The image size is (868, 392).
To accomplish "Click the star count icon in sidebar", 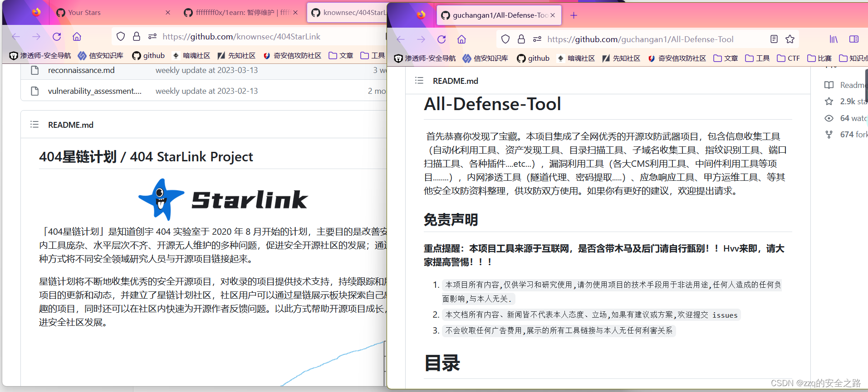I will [829, 102].
